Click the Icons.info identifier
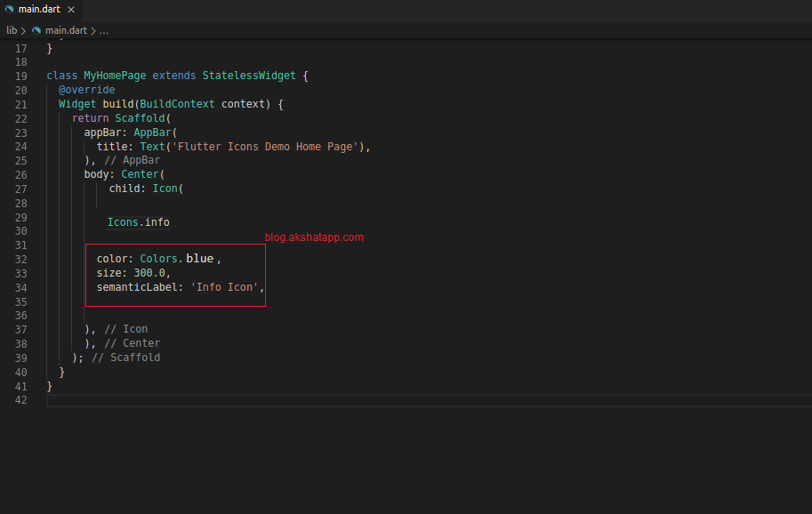 point(138,221)
